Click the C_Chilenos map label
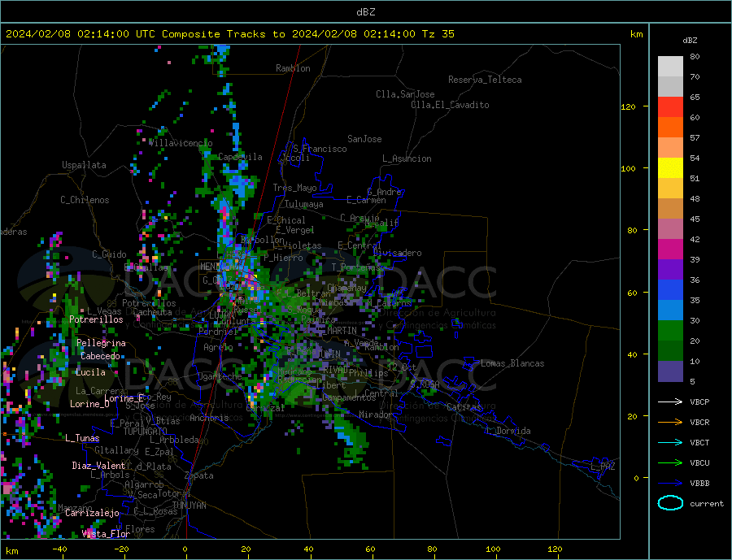The image size is (732, 560). (85, 200)
